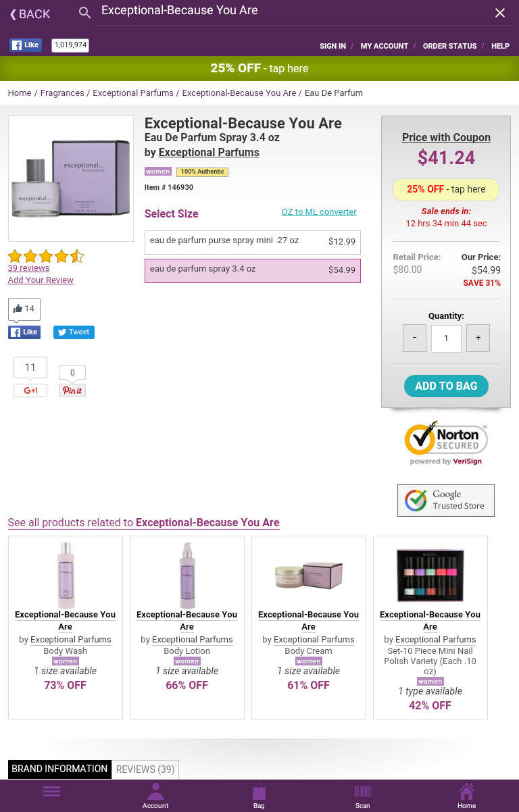Go back with the BACK chevron

pos(30,14)
